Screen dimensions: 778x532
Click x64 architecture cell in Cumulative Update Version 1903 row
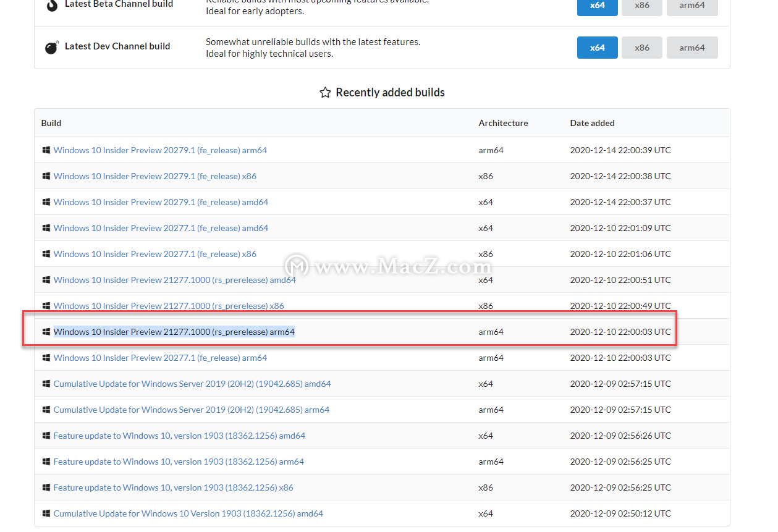click(x=486, y=513)
